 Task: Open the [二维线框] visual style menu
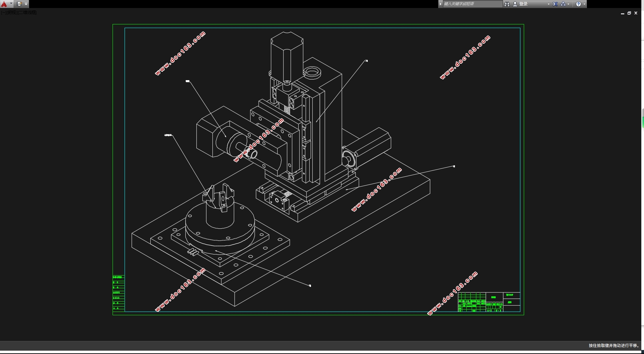(27, 12)
